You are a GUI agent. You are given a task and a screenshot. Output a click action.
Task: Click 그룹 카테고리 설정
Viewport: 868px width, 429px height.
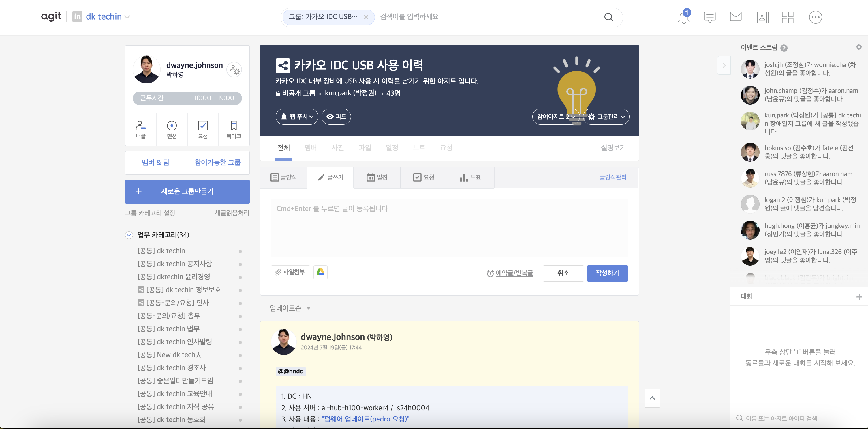click(150, 213)
